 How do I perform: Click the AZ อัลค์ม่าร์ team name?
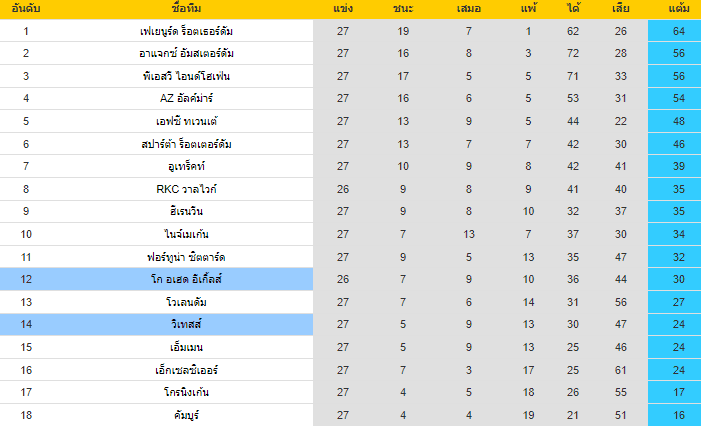[187, 98]
